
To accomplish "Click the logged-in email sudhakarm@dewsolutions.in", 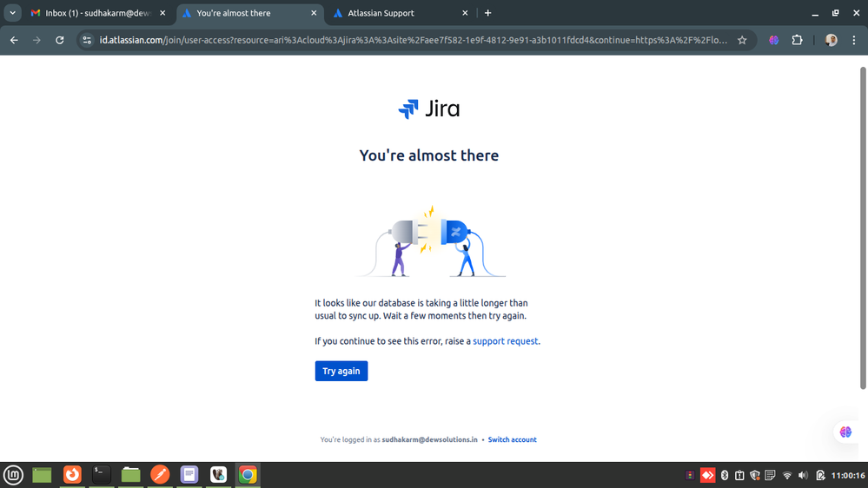I will tap(429, 439).
